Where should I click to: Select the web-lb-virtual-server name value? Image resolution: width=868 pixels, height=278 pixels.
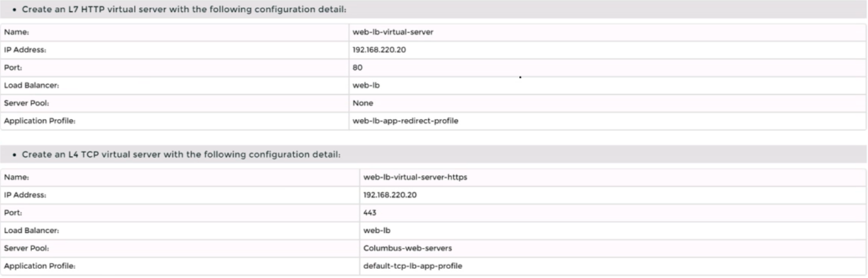392,32
